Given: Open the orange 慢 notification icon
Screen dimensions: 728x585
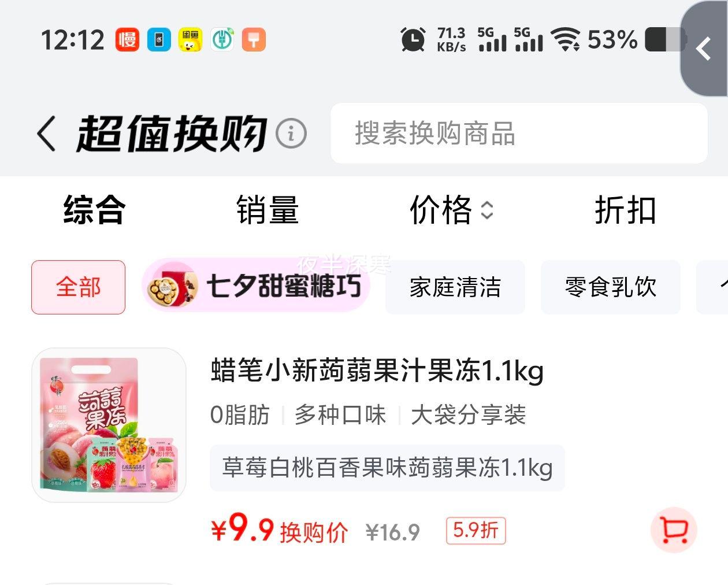Looking at the screenshot, I should click(127, 39).
